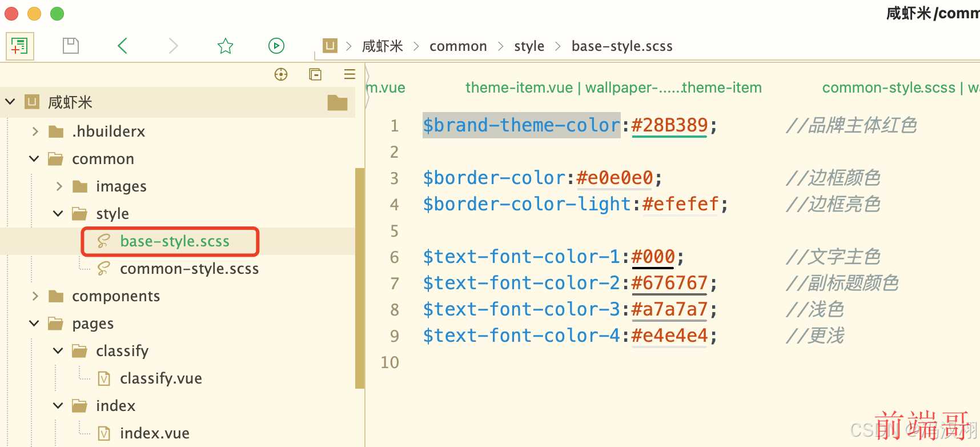Open index.vue file
This screenshot has height=447, width=980.
pos(155,433)
